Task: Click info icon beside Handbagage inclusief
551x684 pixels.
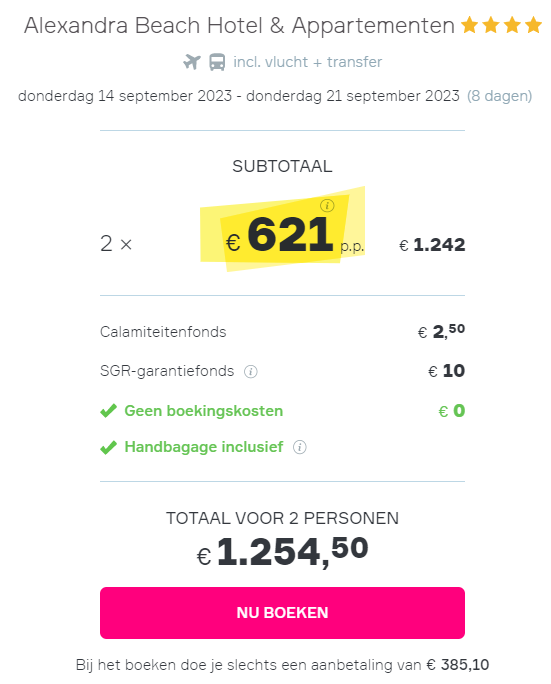Action: point(300,447)
